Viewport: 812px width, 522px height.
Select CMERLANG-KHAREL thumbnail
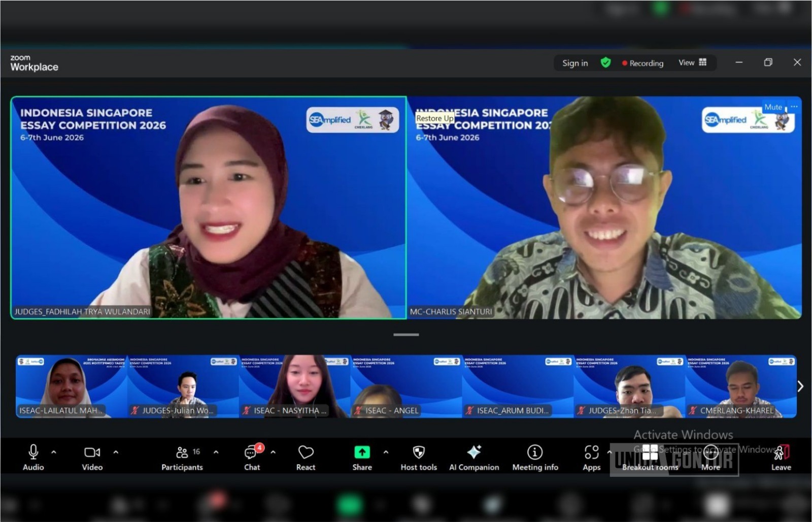[741, 386]
